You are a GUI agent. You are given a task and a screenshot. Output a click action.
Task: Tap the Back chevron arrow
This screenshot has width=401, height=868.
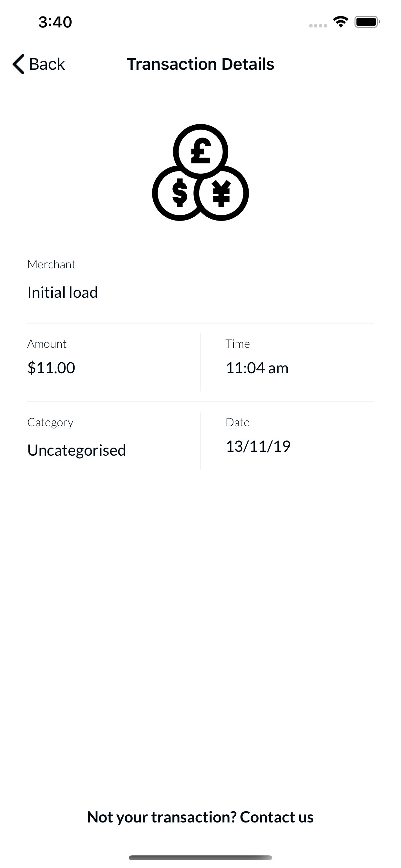pyautogui.click(x=18, y=64)
